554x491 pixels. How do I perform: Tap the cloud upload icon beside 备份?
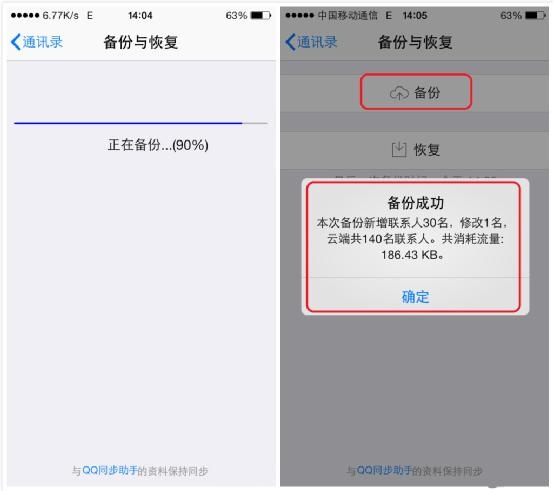pyautogui.click(x=399, y=93)
